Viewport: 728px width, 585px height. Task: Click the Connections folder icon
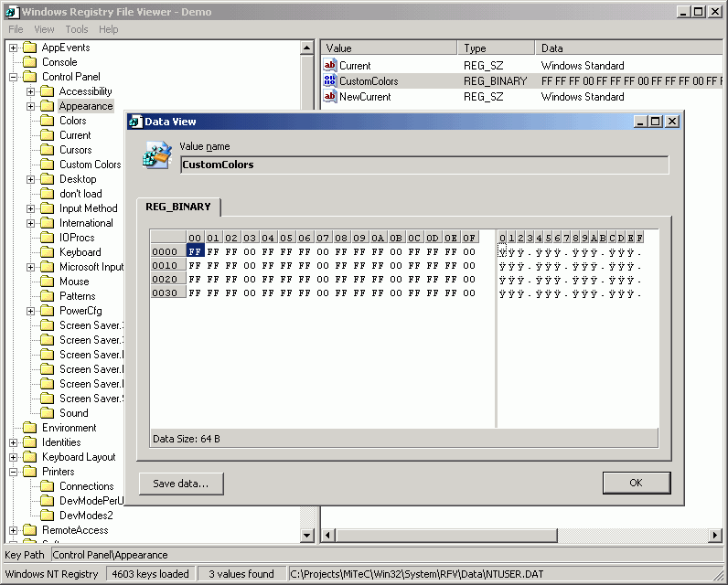pyautogui.click(x=47, y=485)
